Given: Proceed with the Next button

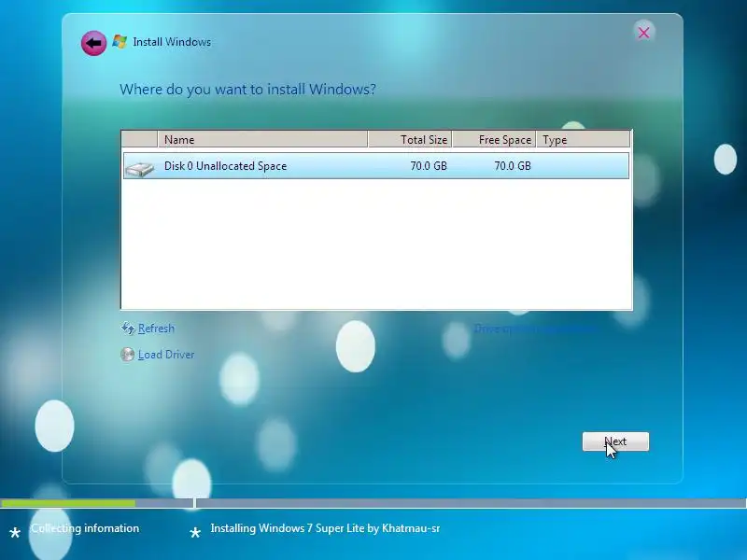Looking at the screenshot, I should 615,441.
